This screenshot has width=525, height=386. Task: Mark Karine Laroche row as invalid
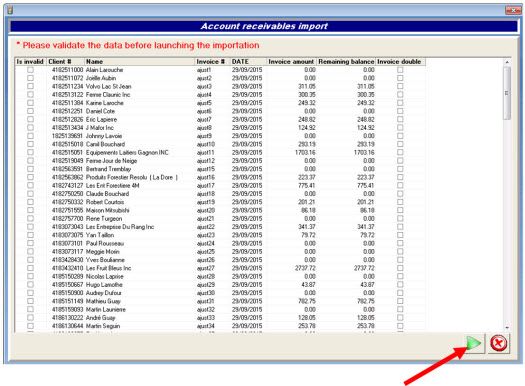[30, 103]
